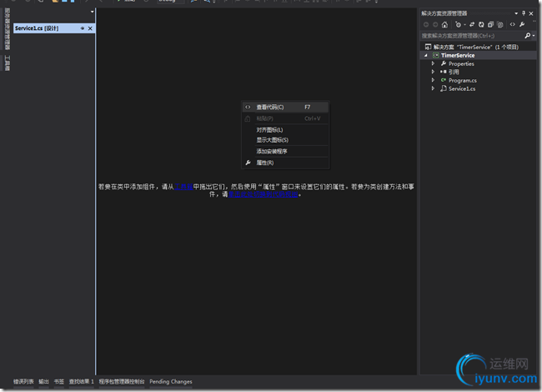Click the 工具箱 toolbox hyperlink in designer text
This screenshot has height=392, width=542.
(x=183, y=186)
